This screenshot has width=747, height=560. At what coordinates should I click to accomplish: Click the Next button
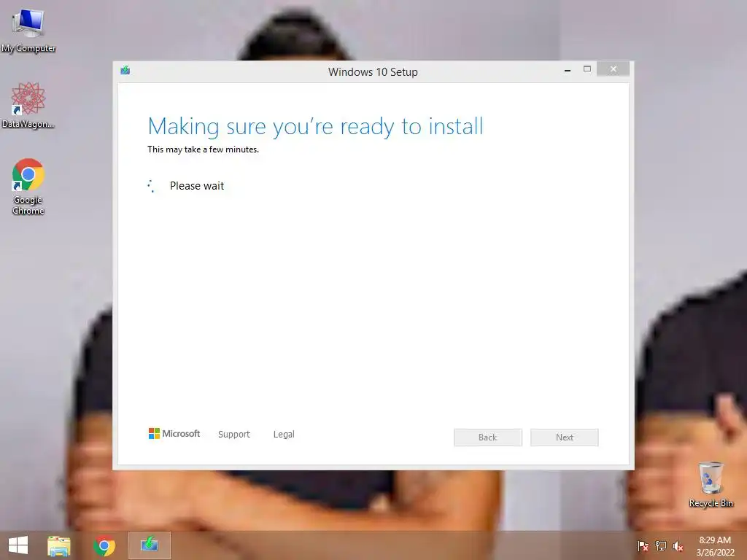click(x=565, y=437)
